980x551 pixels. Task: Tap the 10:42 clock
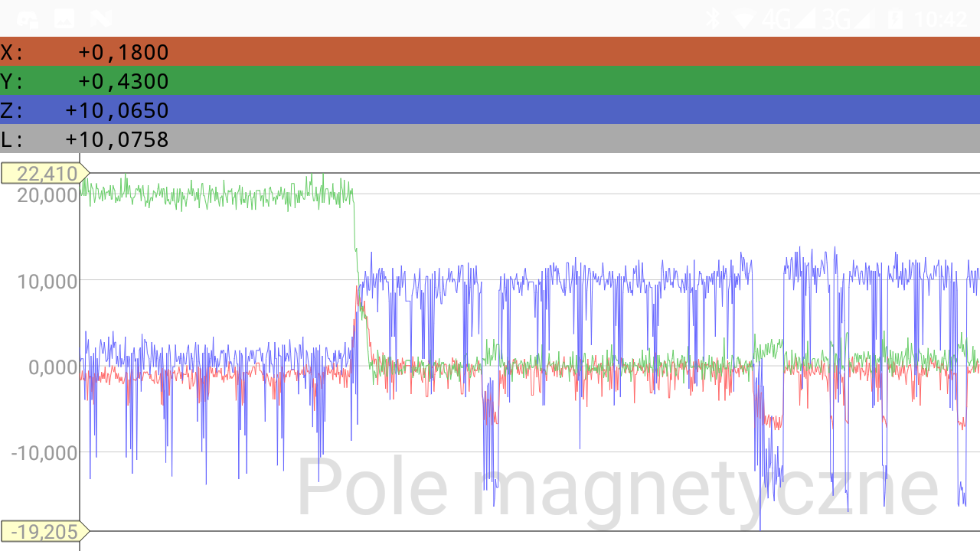click(x=942, y=19)
